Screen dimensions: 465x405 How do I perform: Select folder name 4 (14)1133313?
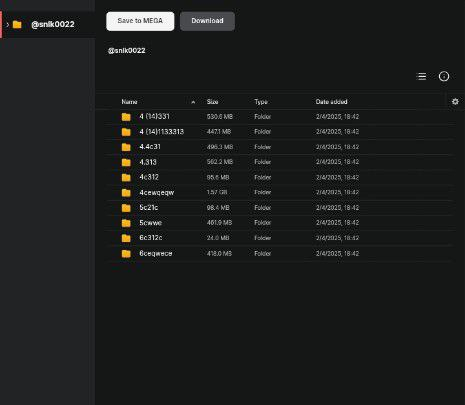(x=162, y=132)
